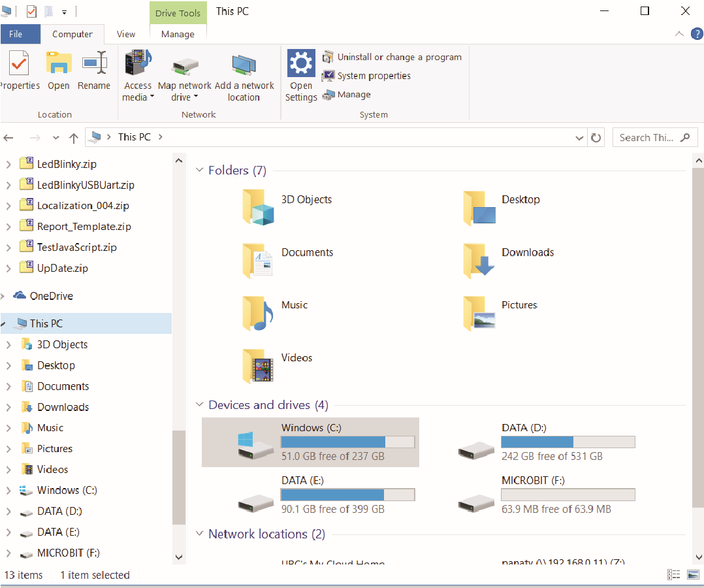The height and width of the screenshot is (588, 704).
Task: Click the This PC address bar breadcrumb
Action: (135, 137)
